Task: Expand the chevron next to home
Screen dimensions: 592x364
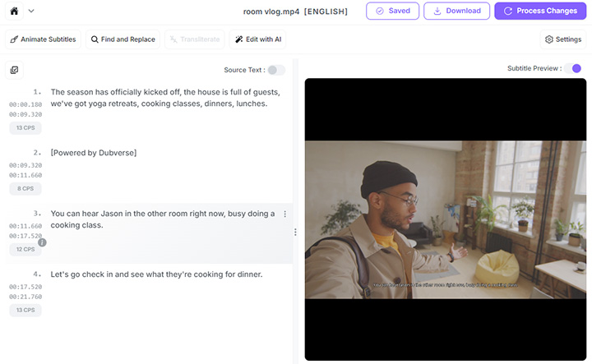Action: coord(31,11)
